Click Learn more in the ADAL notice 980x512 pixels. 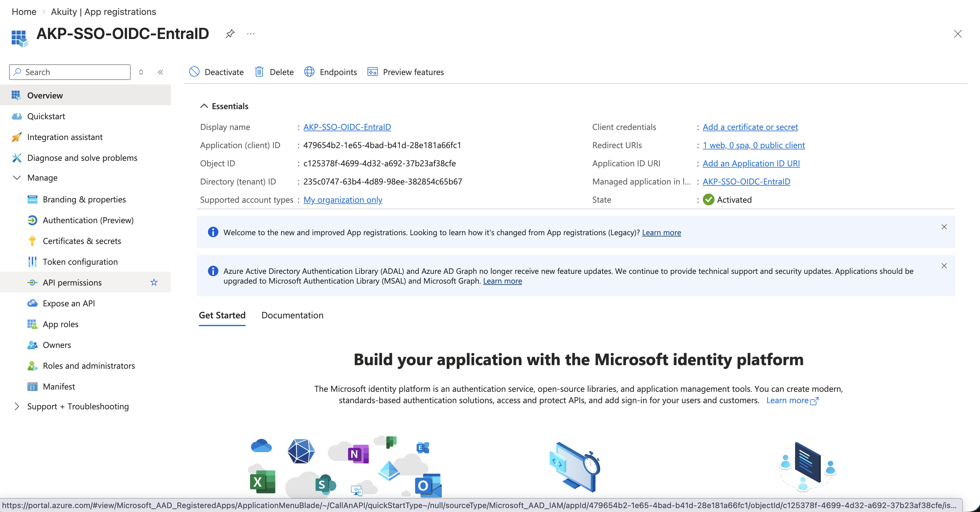[x=502, y=281]
